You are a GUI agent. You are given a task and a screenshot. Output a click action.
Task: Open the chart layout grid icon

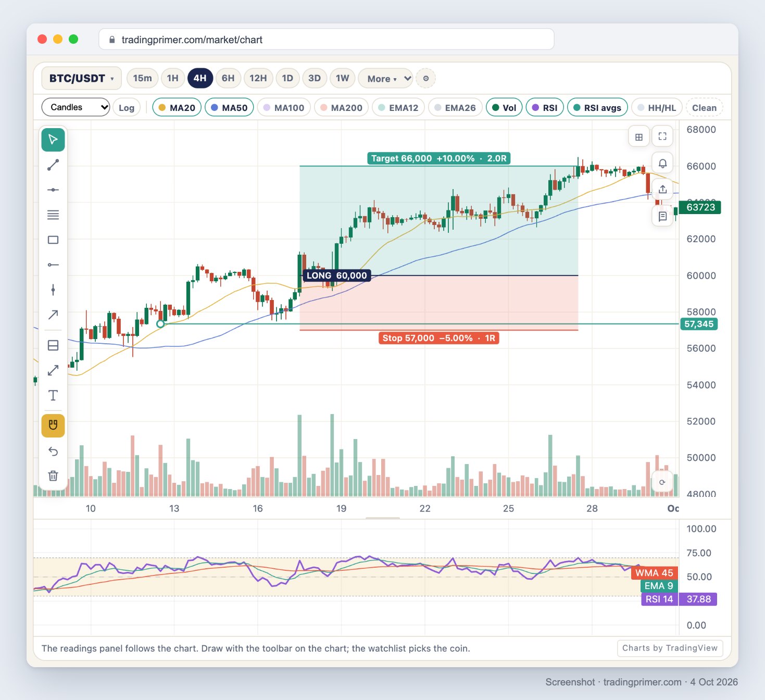[639, 136]
